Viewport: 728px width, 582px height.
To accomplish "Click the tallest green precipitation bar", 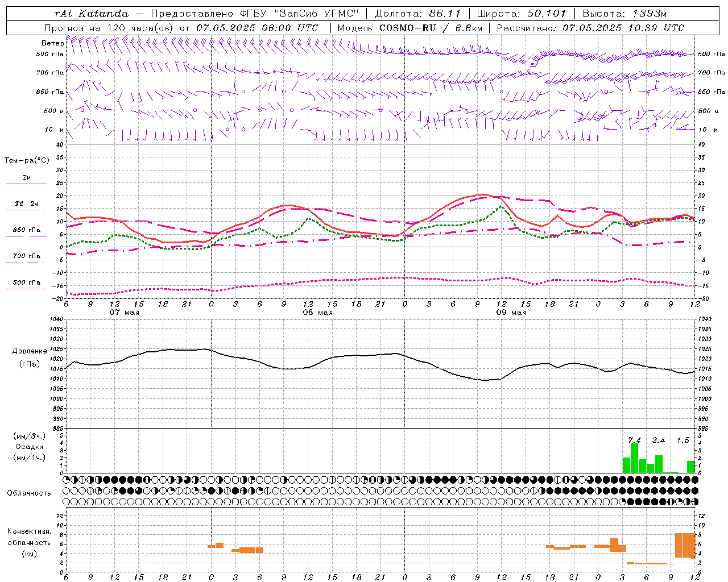I will coord(634,458).
